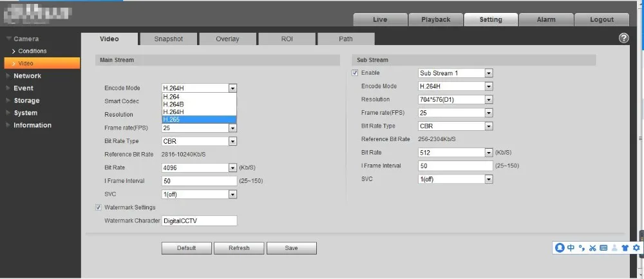644x279 pixels.
Task: Switch to the ROI tab
Action: tap(287, 39)
